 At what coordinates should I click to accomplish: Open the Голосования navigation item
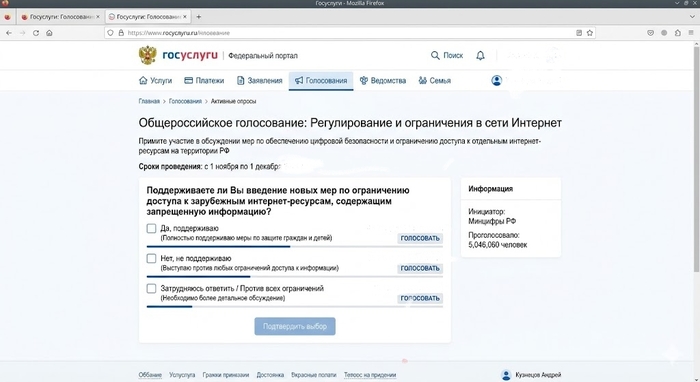(x=321, y=81)
